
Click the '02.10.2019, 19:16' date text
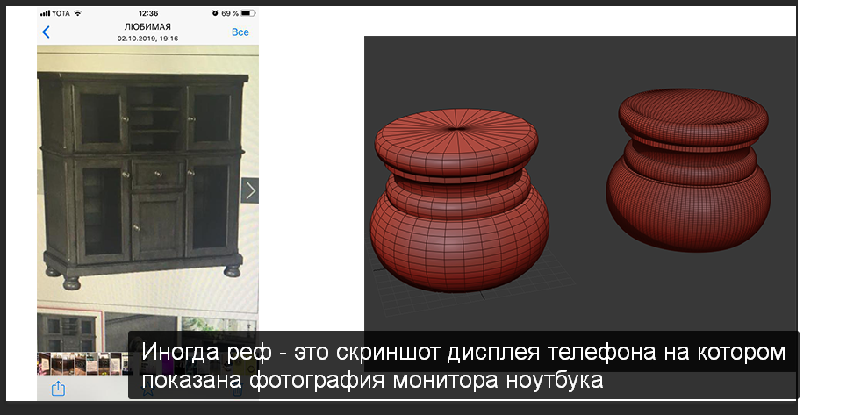click(x=147, y=39)
